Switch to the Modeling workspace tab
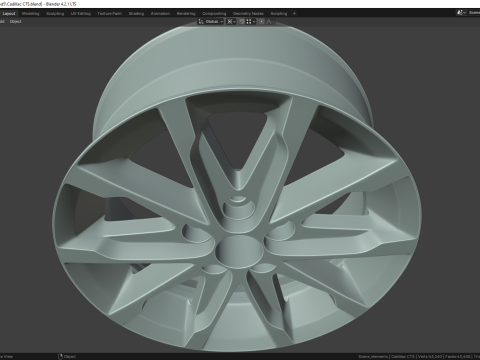480x360 pixels. [30, 14]
